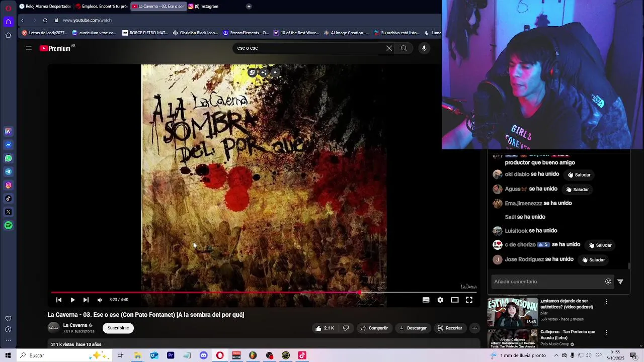Image resolution: width=644 pixels, height=362 pixels.
Task: Open options for Callejeros suggestion
Action: (x=606, y=332)
